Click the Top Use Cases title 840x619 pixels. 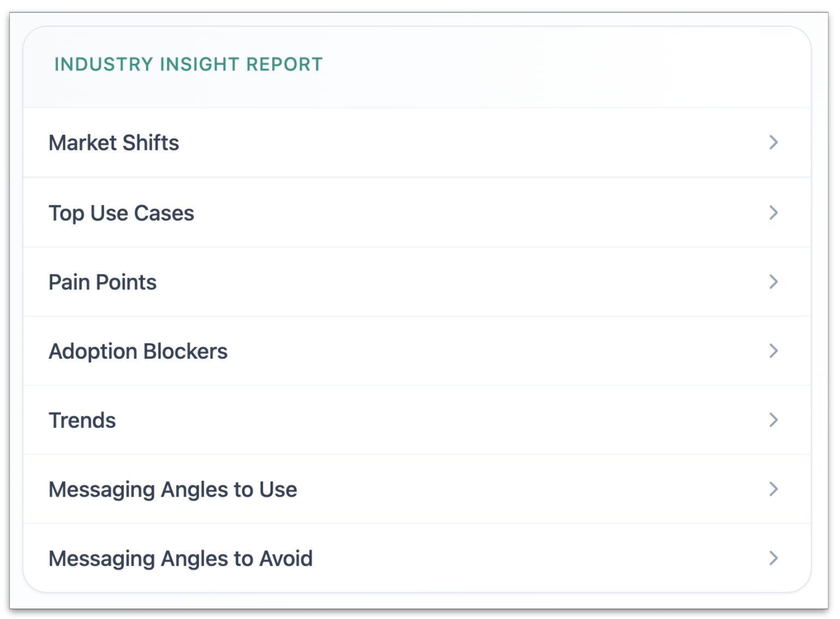pos(121,213)
